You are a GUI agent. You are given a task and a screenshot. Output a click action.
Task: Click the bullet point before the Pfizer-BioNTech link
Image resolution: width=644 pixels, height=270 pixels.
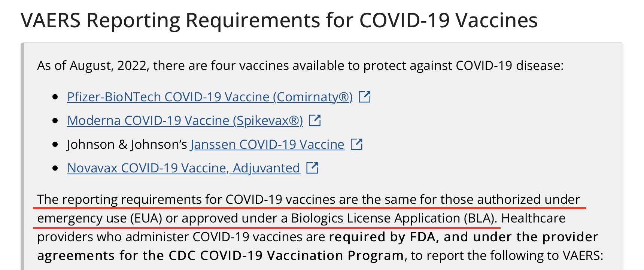click(x=55, y=97)
